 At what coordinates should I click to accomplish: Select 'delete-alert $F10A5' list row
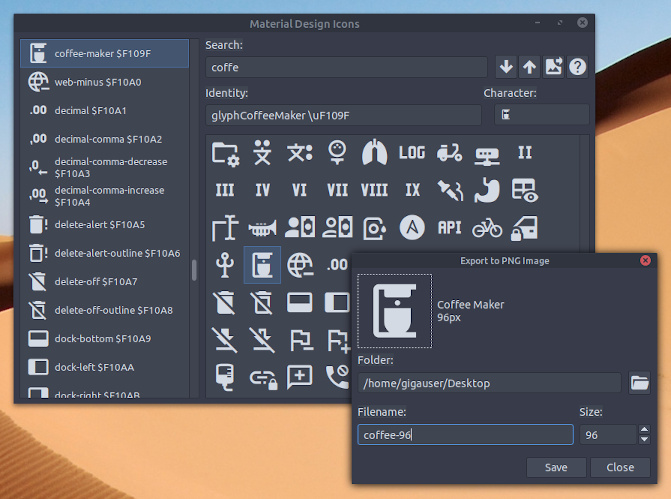pyautogui.click(x=104, y=224)
